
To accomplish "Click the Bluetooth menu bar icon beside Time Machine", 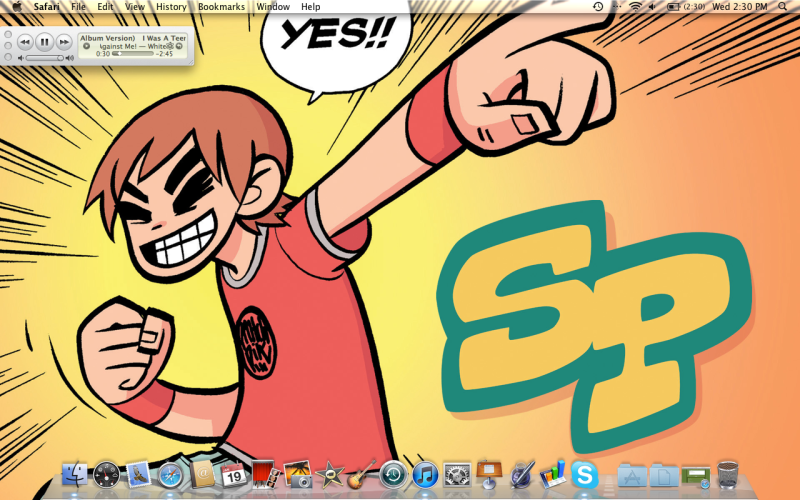I will [x=617, y=7].
